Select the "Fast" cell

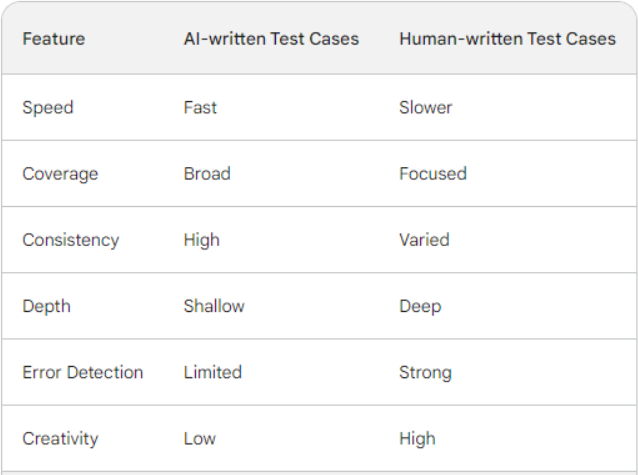(x=200, y=107)
